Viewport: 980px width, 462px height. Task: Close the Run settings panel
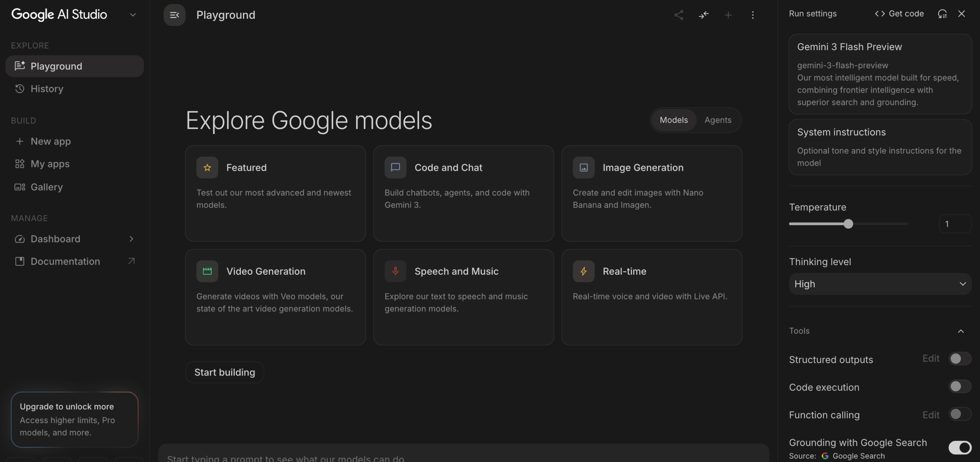click(x=961, y=14)
